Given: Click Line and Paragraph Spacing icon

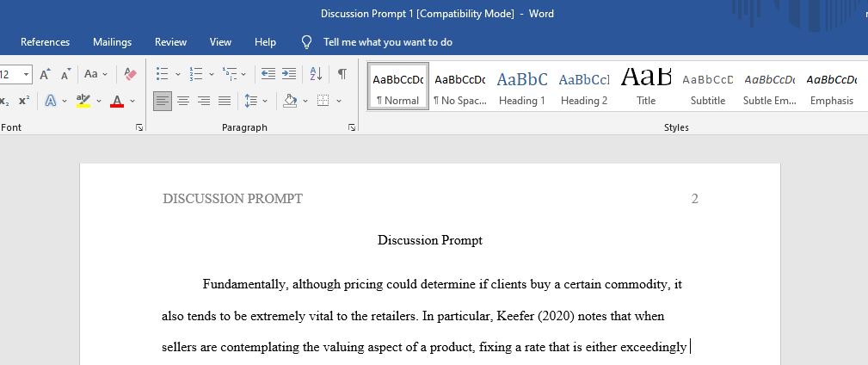Looking at the screenshot, I should (251, 101).
